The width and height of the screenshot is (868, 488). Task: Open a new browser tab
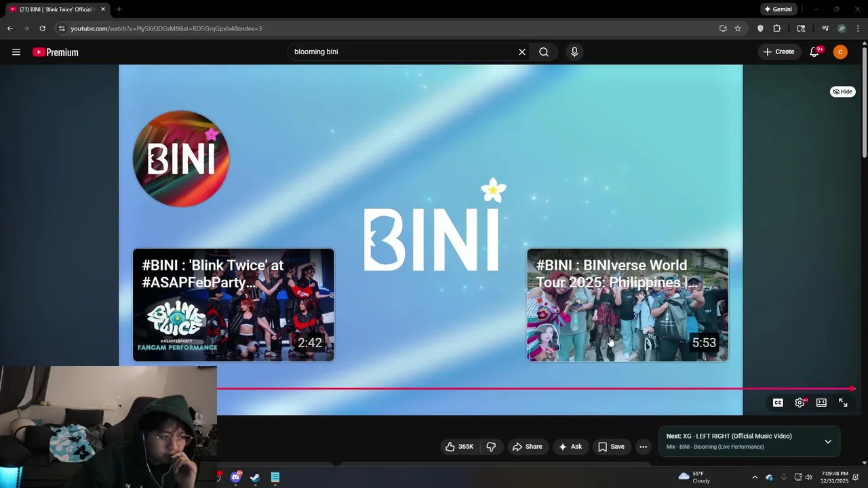[119, 9]
